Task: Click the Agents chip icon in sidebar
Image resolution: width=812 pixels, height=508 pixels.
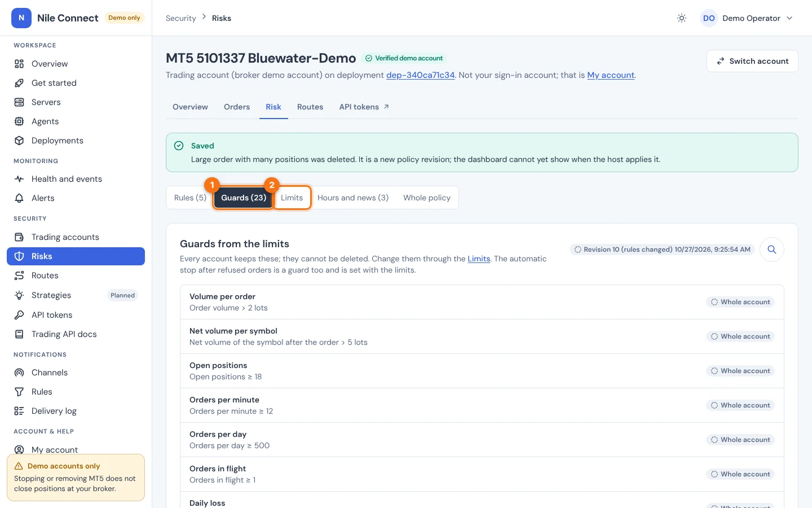Action: click(x=19, y=121)
